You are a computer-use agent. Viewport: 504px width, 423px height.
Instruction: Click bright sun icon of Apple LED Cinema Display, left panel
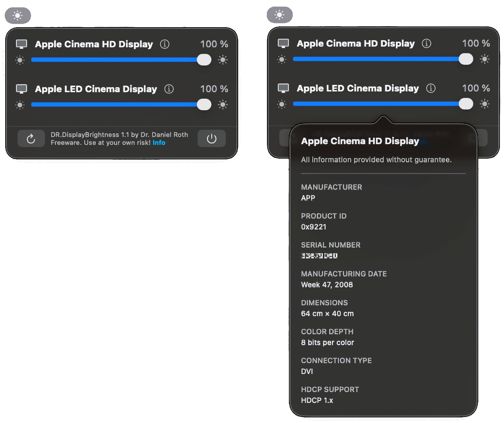223,105
